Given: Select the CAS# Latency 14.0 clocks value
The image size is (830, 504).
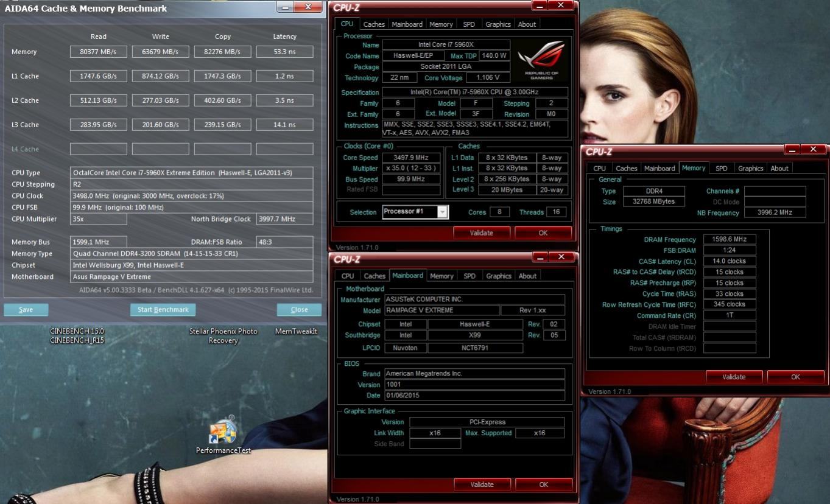Looking at the screenshot, I should pyautogui.click(x=730, y=262).
